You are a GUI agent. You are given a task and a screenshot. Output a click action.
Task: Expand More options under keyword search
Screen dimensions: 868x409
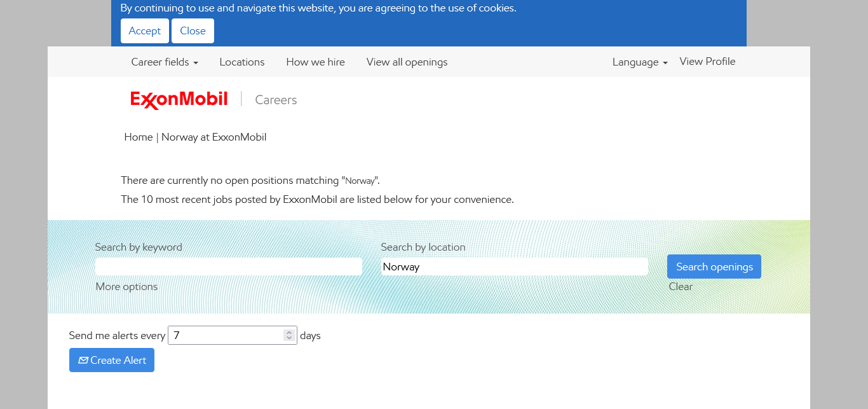[x=126, y=286]
